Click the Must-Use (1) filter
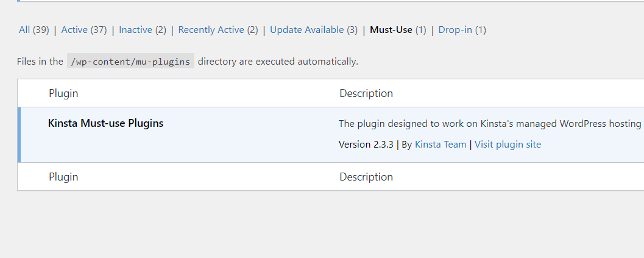Viewport: 644px width, 258px height. tap(398, 30)
